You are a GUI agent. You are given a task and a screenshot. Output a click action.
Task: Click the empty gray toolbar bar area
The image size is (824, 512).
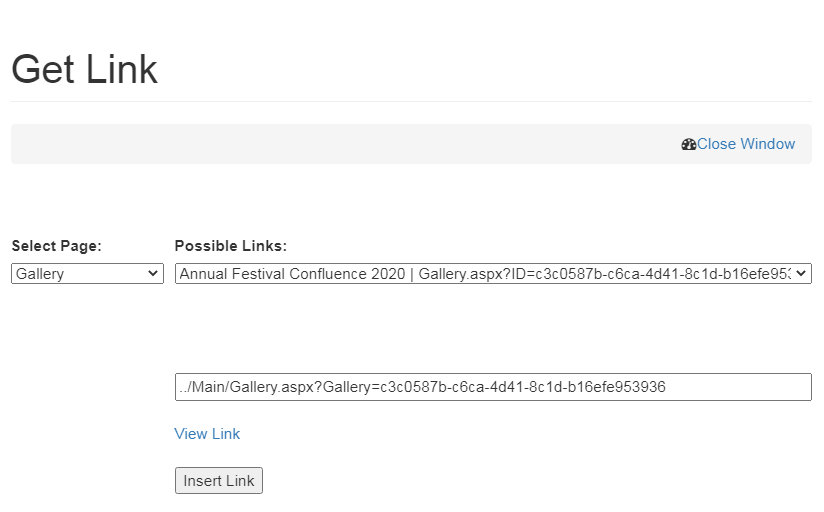[x=340, y=144]
